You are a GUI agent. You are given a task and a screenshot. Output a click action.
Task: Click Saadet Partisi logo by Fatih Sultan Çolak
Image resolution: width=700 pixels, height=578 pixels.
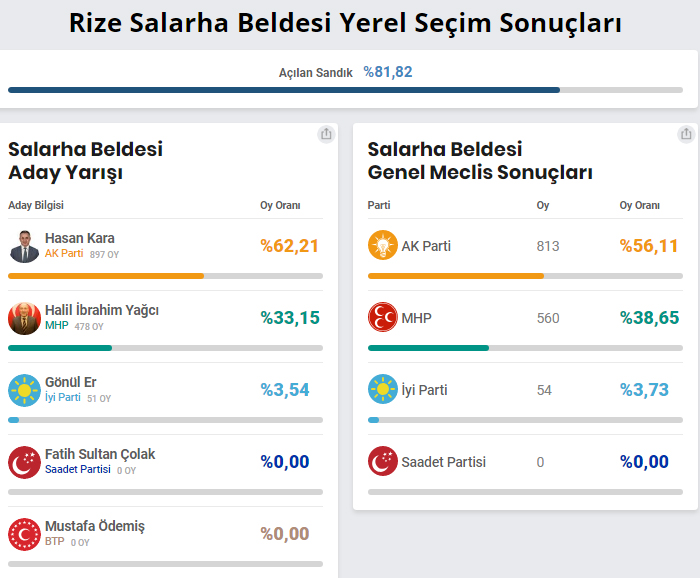[x=24, y=462]
